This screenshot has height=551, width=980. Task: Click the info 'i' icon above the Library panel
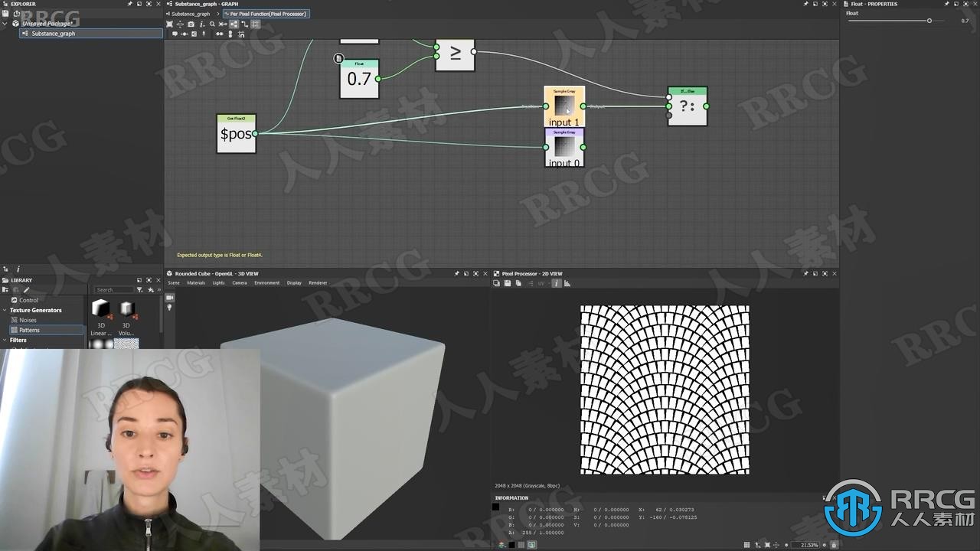(18, 269)
